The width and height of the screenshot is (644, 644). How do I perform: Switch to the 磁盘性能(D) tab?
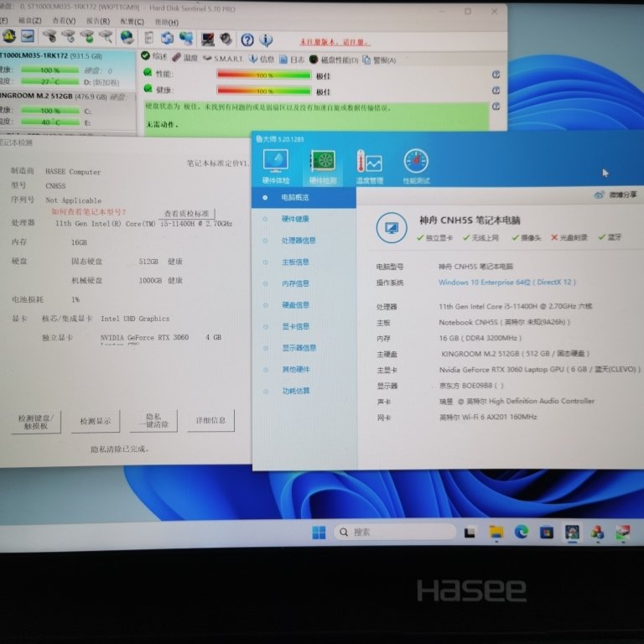pyautogui.click(x=334, y=60)
